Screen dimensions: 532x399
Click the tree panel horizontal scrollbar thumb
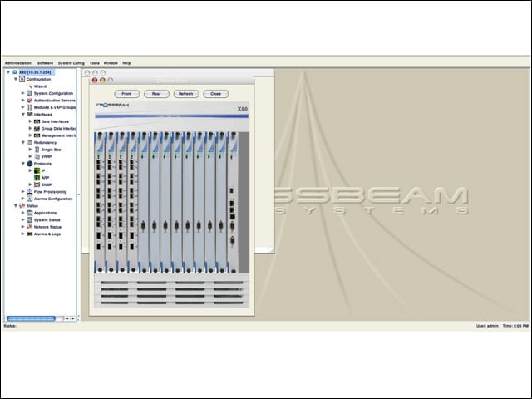click(x=31, y=318)
